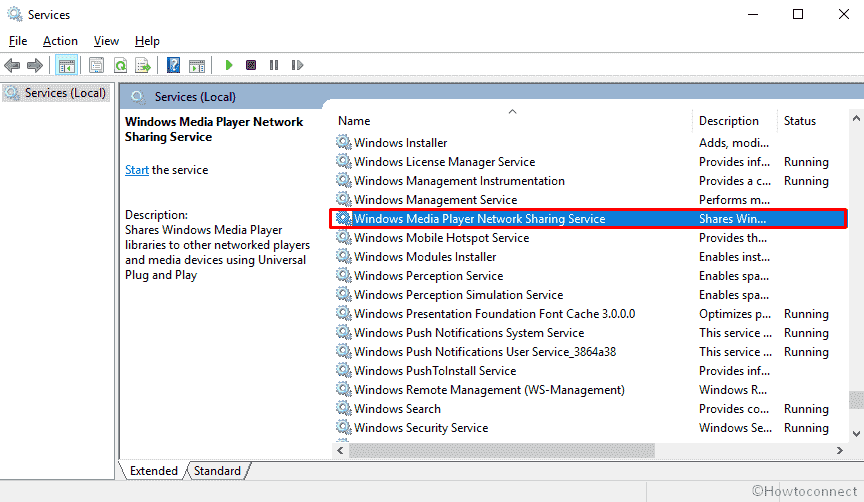The width and height of the screenshot is (864, 502).
Task: Click horizontal scrollbar right arrow
Action: pos(840,450)
